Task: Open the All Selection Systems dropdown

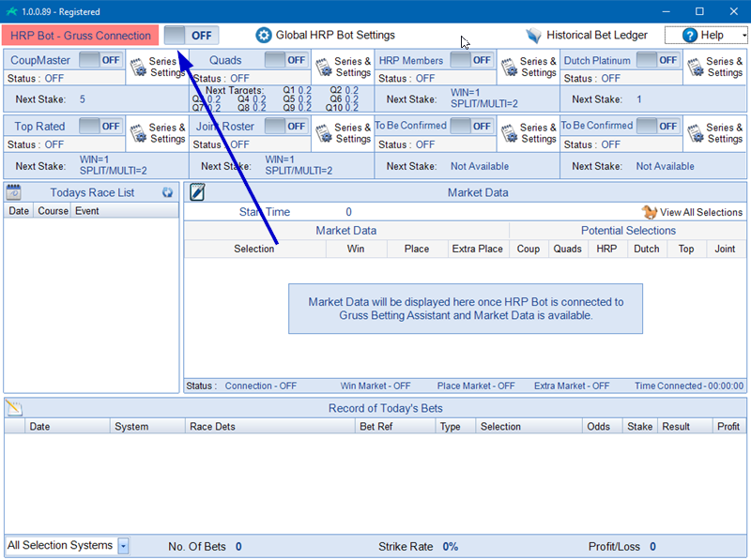Action: pos(123,546)
